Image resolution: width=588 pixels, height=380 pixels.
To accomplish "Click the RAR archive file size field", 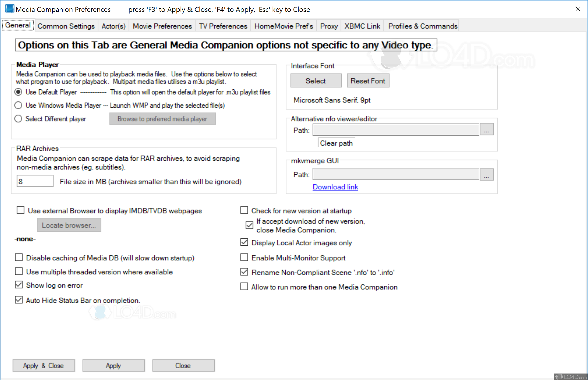I will 34,181.
